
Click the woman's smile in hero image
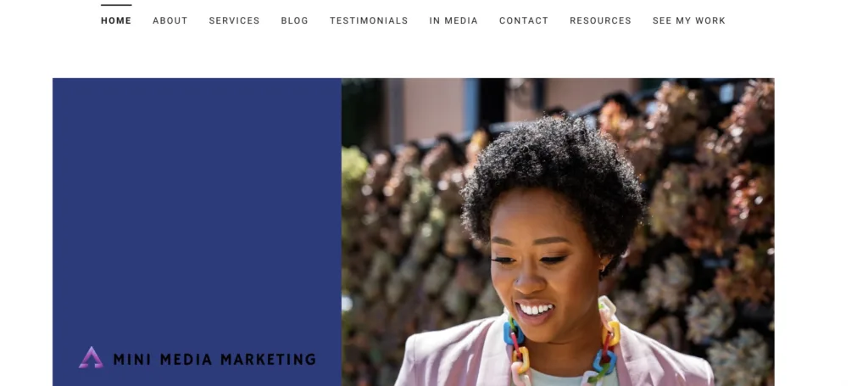coord(535,310)
